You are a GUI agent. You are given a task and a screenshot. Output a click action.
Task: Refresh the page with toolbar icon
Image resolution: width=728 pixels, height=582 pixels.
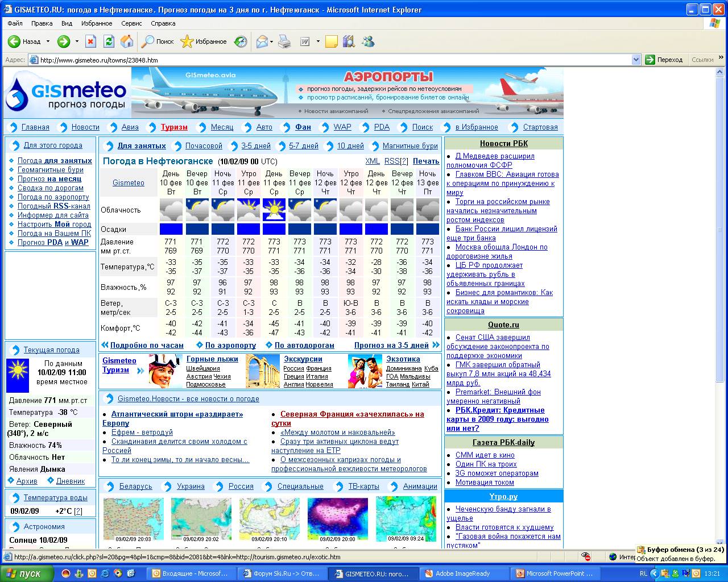click(109, 41)
